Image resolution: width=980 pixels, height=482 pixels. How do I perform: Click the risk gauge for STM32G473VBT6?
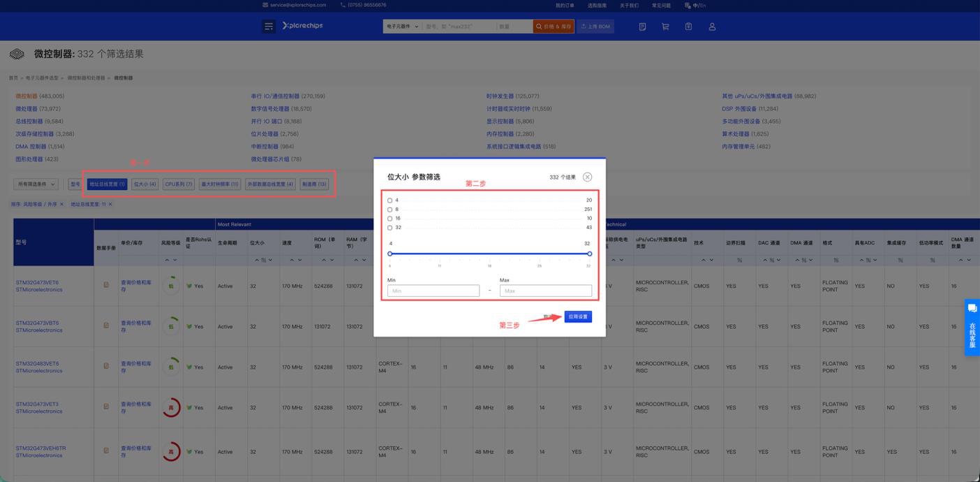[x=171, y=326]
